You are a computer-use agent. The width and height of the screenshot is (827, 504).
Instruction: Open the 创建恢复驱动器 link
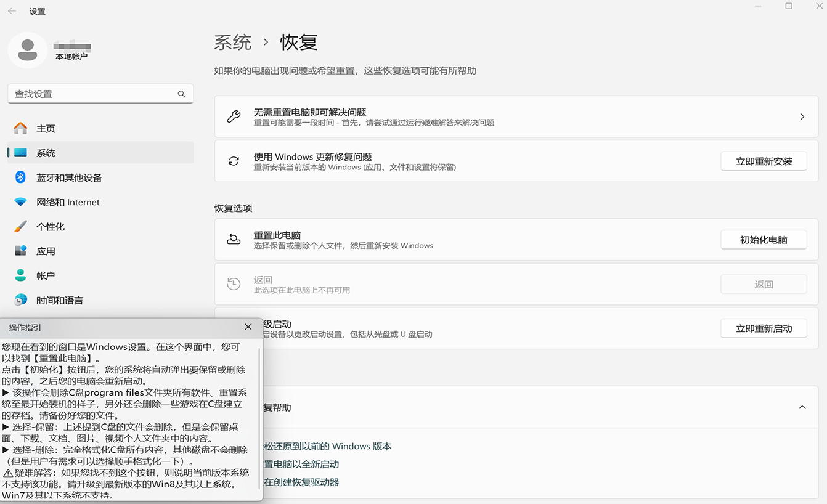click(x=302, y=482)
